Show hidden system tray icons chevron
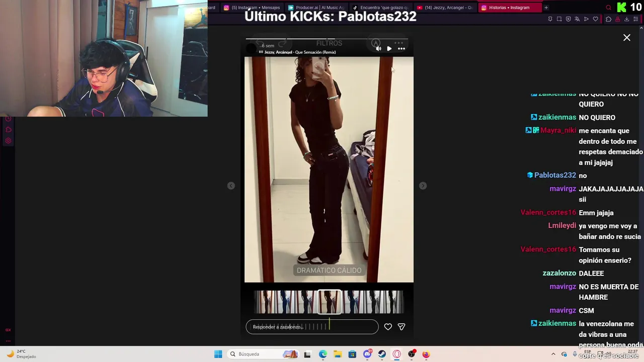 (x=553, y=354)
